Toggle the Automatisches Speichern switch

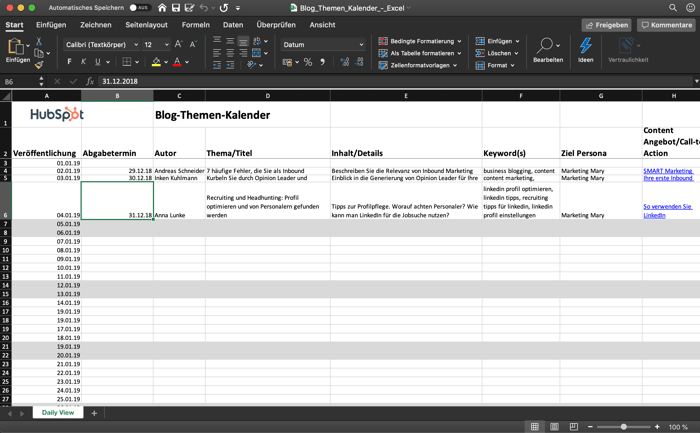pyautogui.click(x=139, y=8)
